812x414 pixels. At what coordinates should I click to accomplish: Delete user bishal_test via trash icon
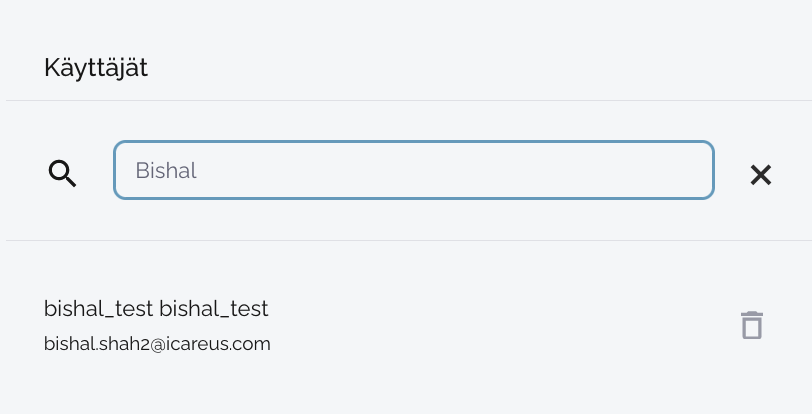[751, 325]
